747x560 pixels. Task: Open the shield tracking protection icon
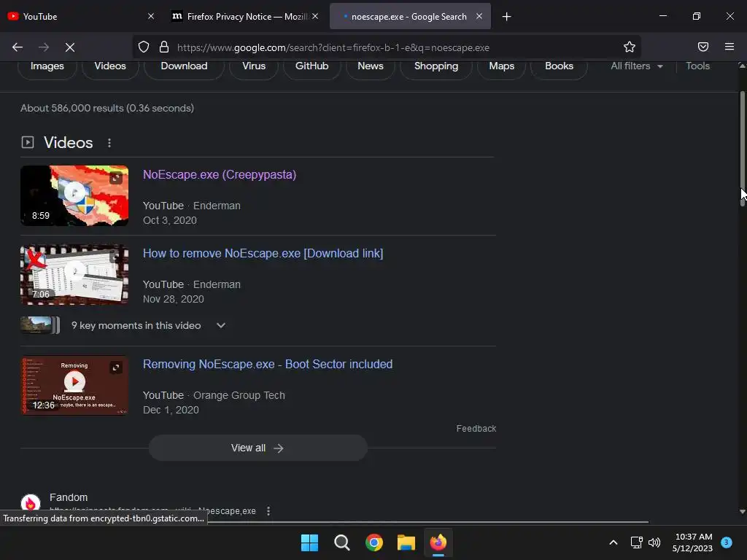[x=144, y=47]
